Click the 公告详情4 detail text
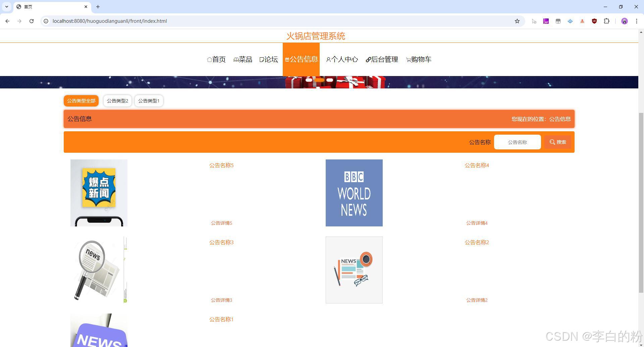 (x=477, y=223)
